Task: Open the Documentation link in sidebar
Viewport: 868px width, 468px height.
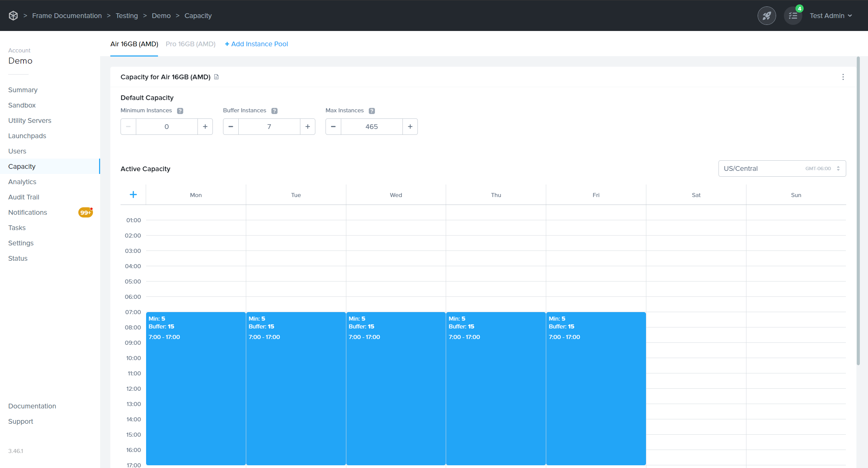Action: [32, 406]
